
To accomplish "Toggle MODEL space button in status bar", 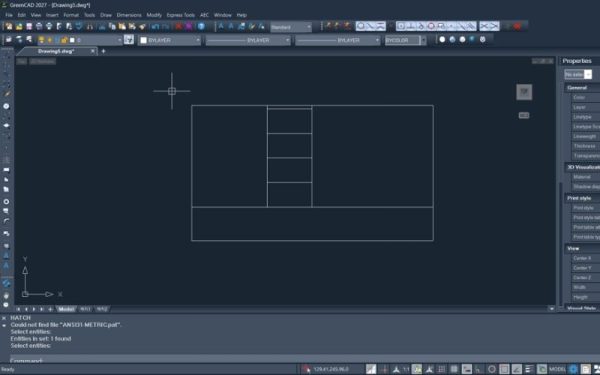I will click(x=557, y=369).
